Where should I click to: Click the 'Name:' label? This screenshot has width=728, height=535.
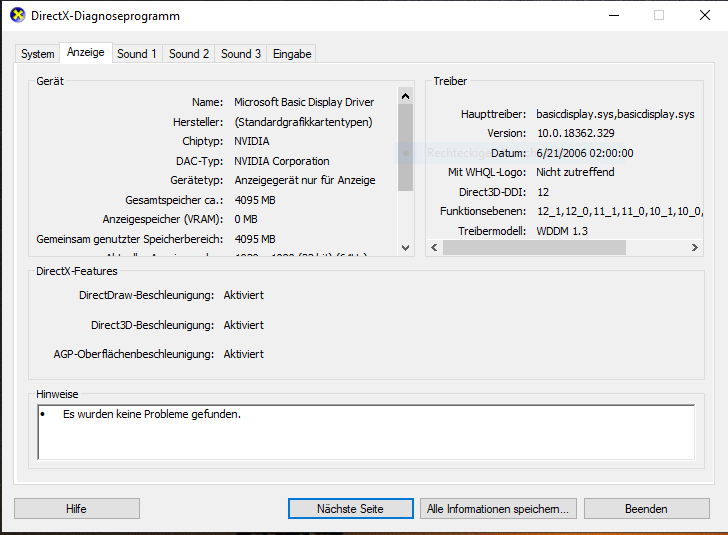208,102
